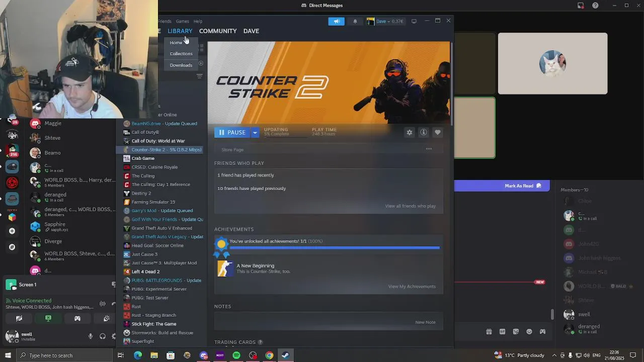Open Discord gift icon in chat bar
The width and height of the screenshot is (644, 362).
tap(489, 332)
